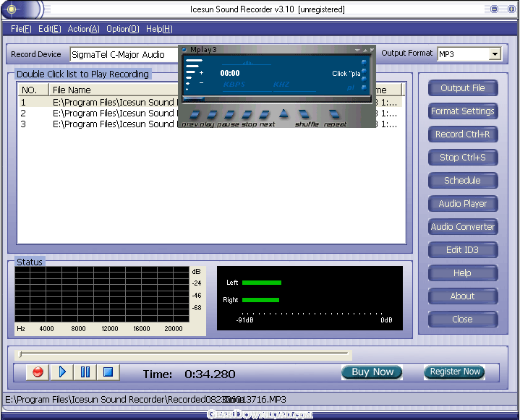This screenshot has width=520, height=420.
Task: Open the About button
Action: point(463,296)
